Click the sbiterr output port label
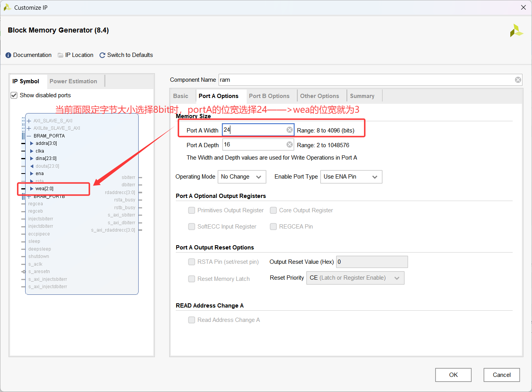 (x=129, y=177)
